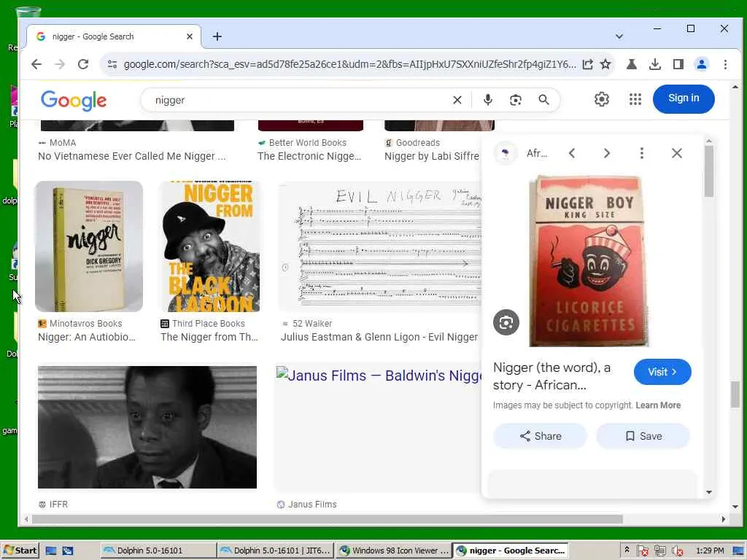The width and height of the screenshot is (747, 560).
Task: Open the Windows Start menu
Action: 20,551
